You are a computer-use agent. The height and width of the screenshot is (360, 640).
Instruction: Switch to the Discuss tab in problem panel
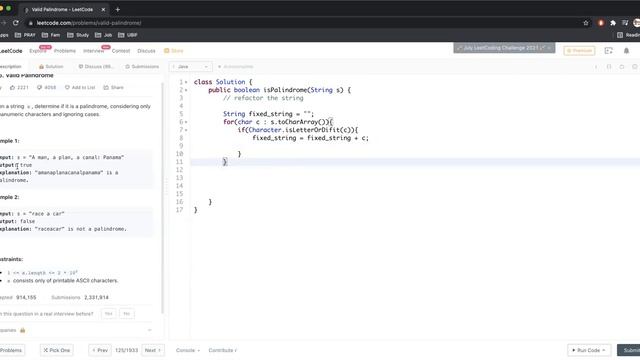tap(96, 67)
